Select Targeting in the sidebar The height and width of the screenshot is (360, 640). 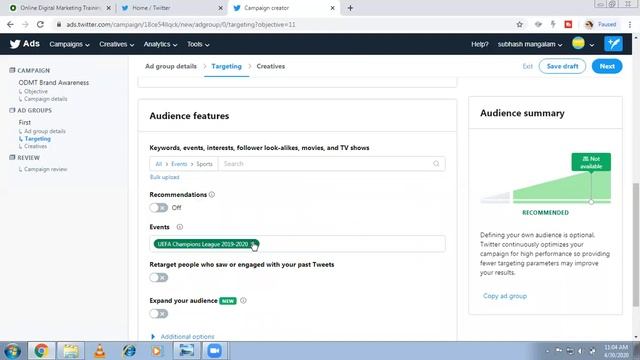coord(38,139)
